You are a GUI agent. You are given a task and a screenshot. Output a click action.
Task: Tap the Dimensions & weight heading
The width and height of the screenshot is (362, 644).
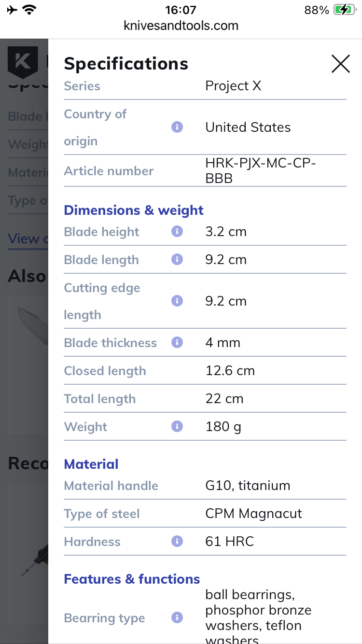coord(134,210)
